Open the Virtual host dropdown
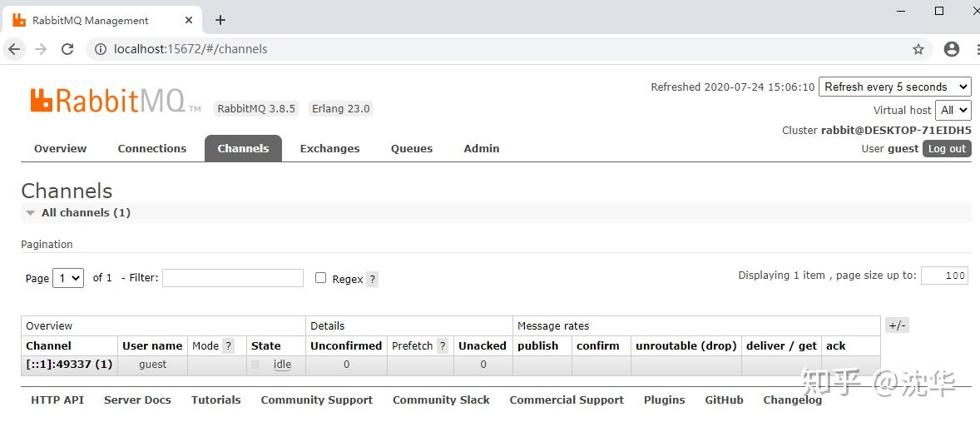The image size is (980, 422). (953, 110)
